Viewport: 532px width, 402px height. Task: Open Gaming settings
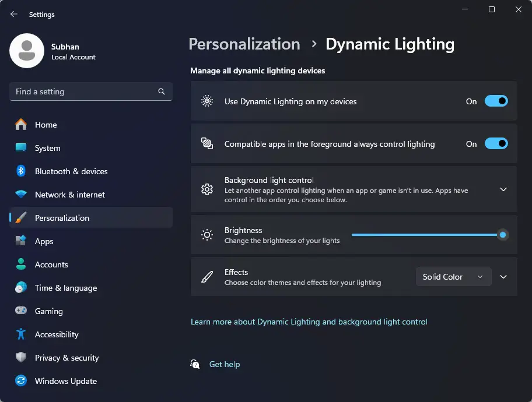pyautogui.click(x=91, y=311)
